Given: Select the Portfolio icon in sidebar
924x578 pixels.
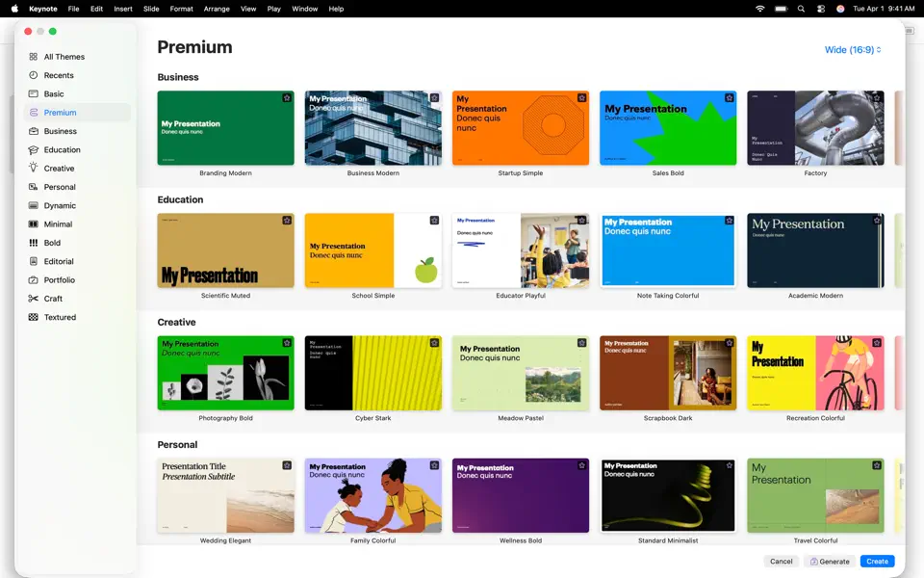Looking at the screenshot, I should coord(34,280).
